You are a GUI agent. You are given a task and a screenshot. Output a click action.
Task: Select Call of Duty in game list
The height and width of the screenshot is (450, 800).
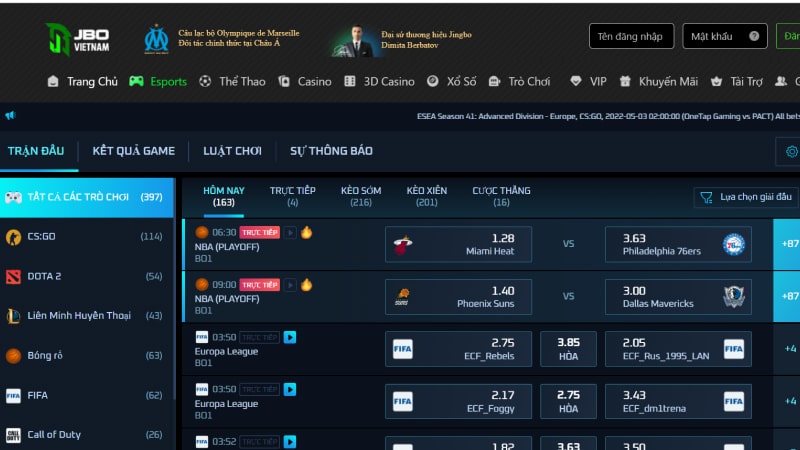click(x=87, y=435)
